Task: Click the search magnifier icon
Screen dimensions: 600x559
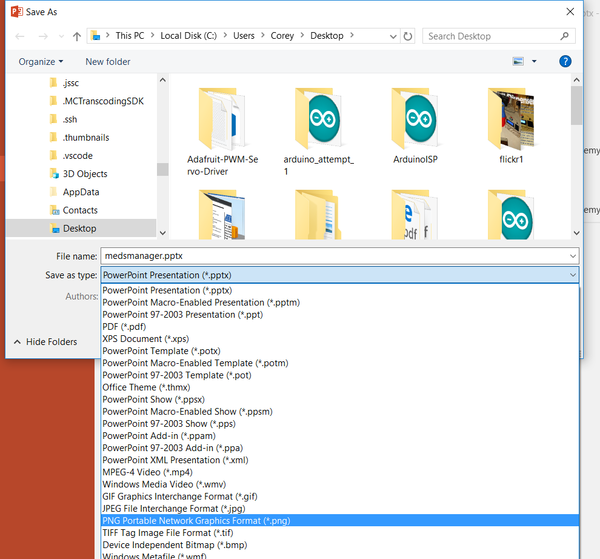Action: pyautogui.click(x=564, y=36)
